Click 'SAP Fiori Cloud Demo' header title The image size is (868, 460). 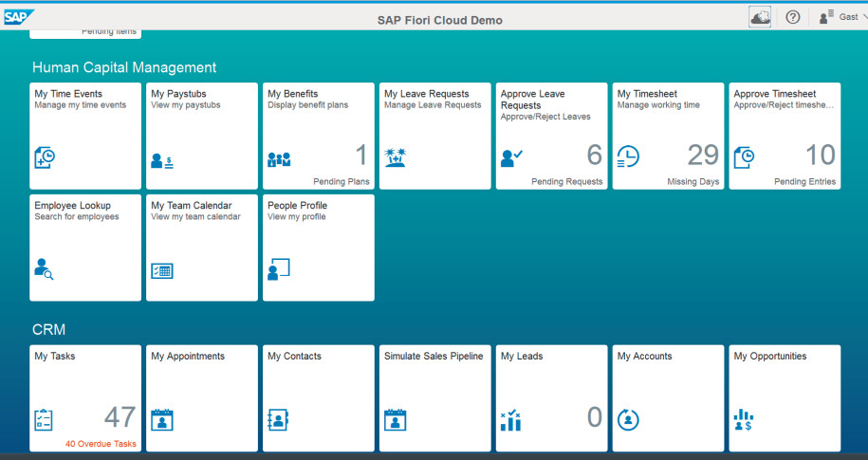coord(440,21)
